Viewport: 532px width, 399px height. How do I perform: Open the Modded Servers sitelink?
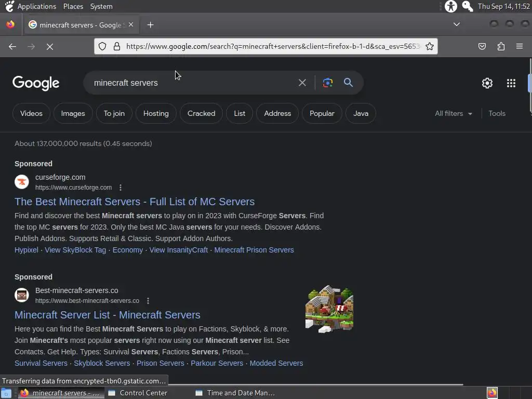276,363
